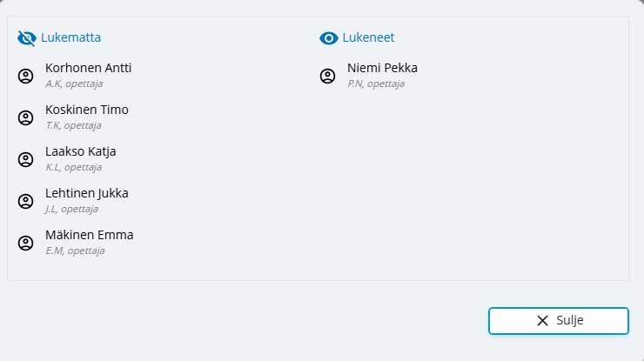Image resolution: width=644 pixels, height=361 pixels.
Task: Click the X icon in the Sulje button
Action: [x=543, y=320]
